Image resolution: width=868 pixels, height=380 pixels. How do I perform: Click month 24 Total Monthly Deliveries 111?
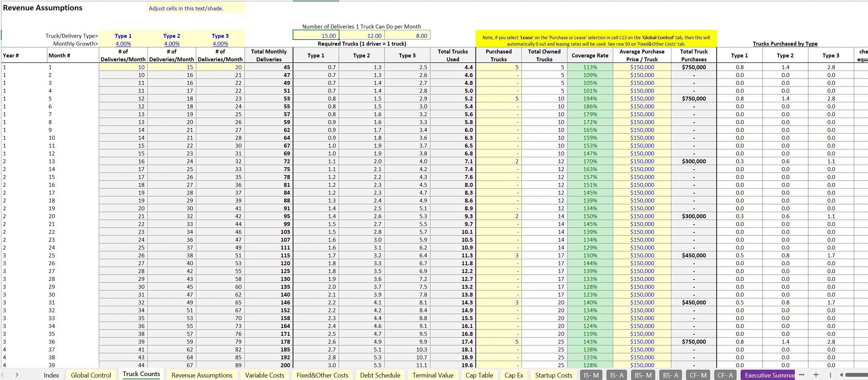tap(269, 247)
